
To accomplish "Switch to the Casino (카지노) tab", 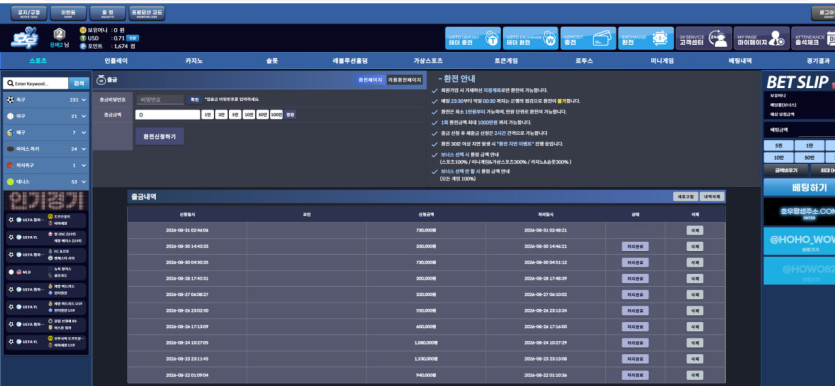I will pyautogui.click(x=194, y=61).
